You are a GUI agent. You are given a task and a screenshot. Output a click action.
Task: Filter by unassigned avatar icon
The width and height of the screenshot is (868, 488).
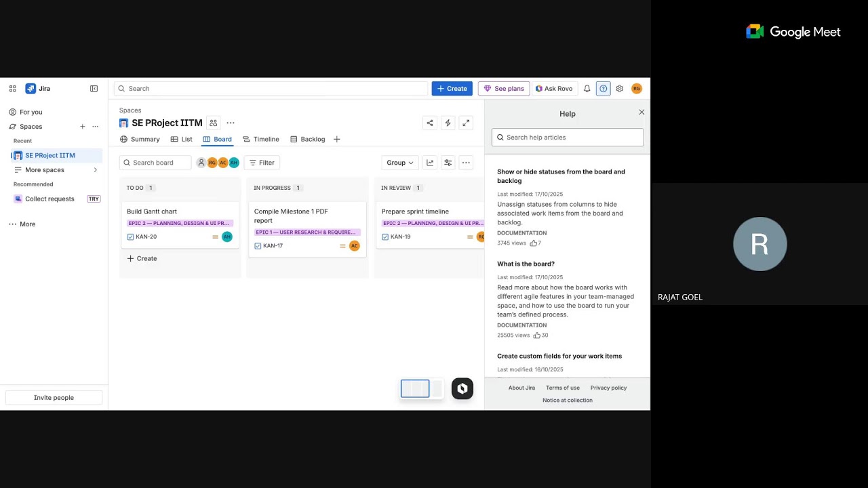click(201, 163)
